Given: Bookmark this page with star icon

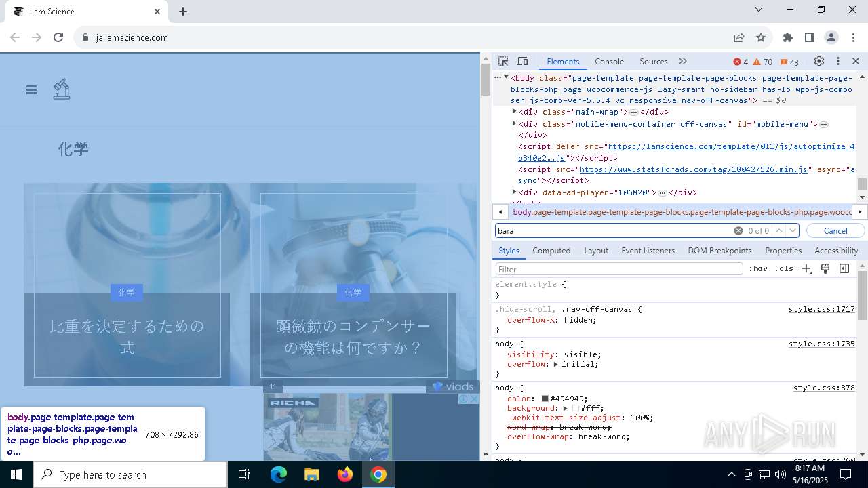Looking at the screenshot, I should tap(761, 37).
